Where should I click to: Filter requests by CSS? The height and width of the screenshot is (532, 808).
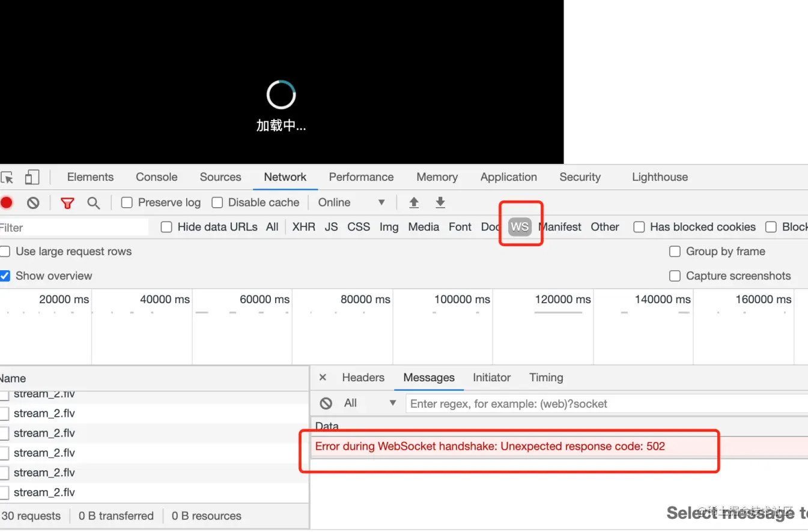(x=359, y=227)
